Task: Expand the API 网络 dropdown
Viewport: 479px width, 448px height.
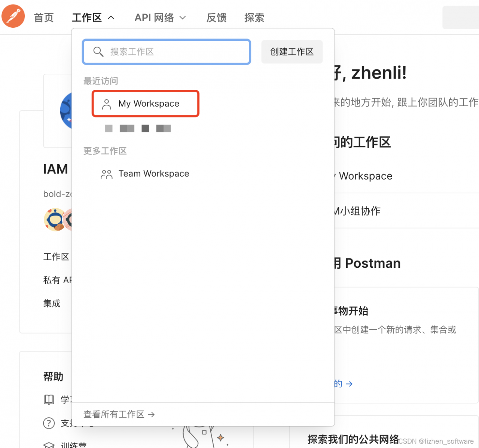Action: click(x=160, y=18)
